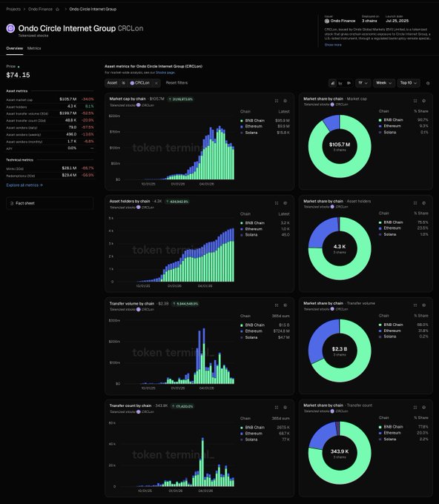Expand Transfer volume by chain chart fullscreen
The height and width of the screenshot is (504, 439).
pos(277,305)
